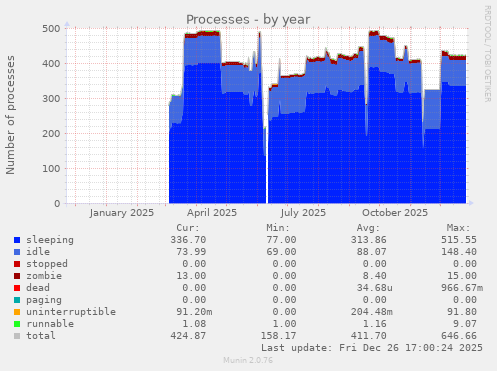Image resolution: width=497 pixels, height=371 pixels.
Task: Click the 500 y-axis tick label
Action: tap(51, 28)
